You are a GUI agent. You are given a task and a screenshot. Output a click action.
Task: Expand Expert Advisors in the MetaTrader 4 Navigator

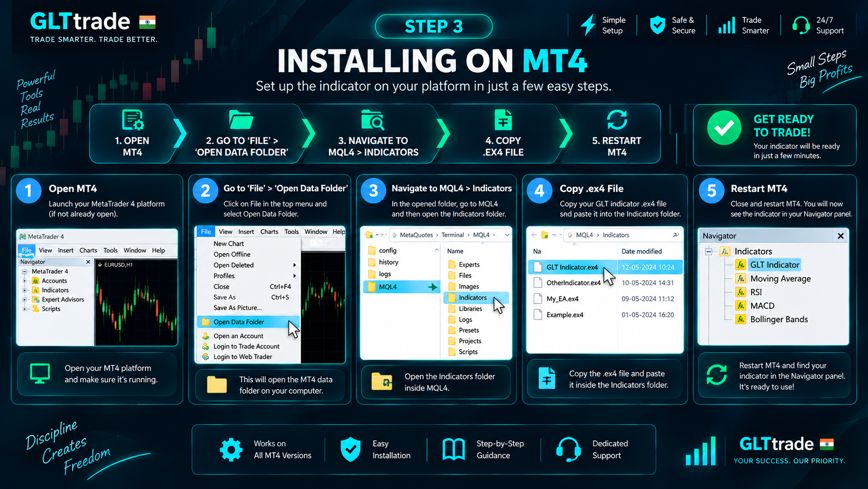tap(24, 299)
